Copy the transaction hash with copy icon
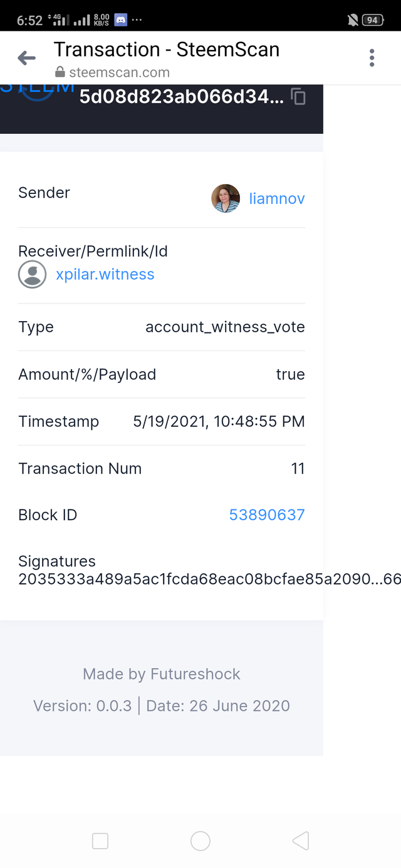The image size is (401, 868). click(x=299, y=96)
